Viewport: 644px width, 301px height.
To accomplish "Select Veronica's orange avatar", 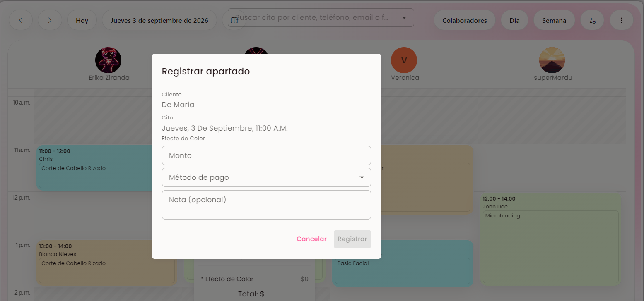I will pos(404,60).
